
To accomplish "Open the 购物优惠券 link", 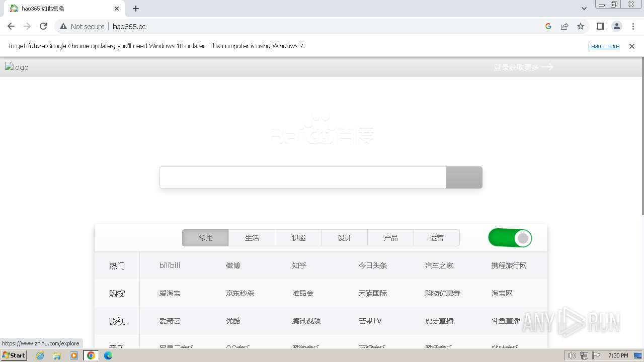I will (x=443, y=293).
